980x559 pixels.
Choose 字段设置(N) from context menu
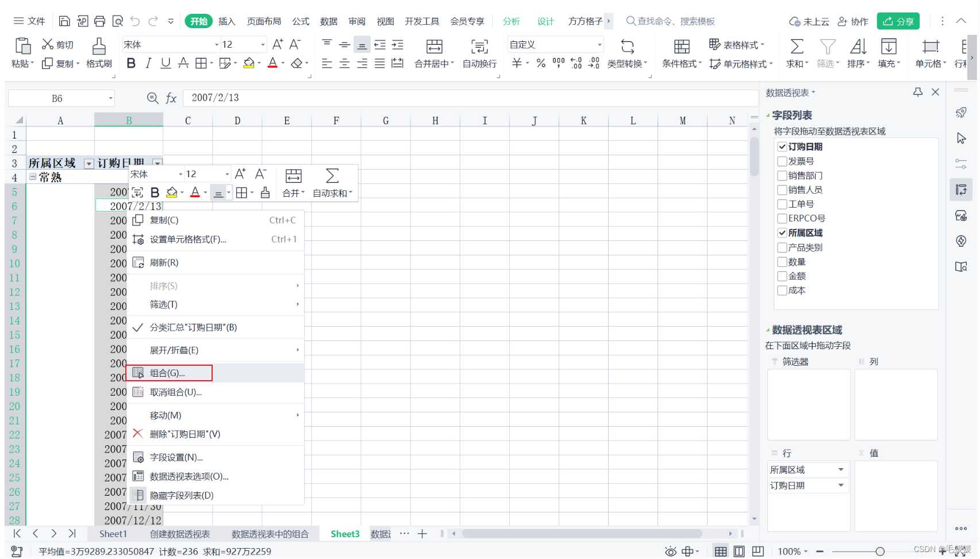216,457
